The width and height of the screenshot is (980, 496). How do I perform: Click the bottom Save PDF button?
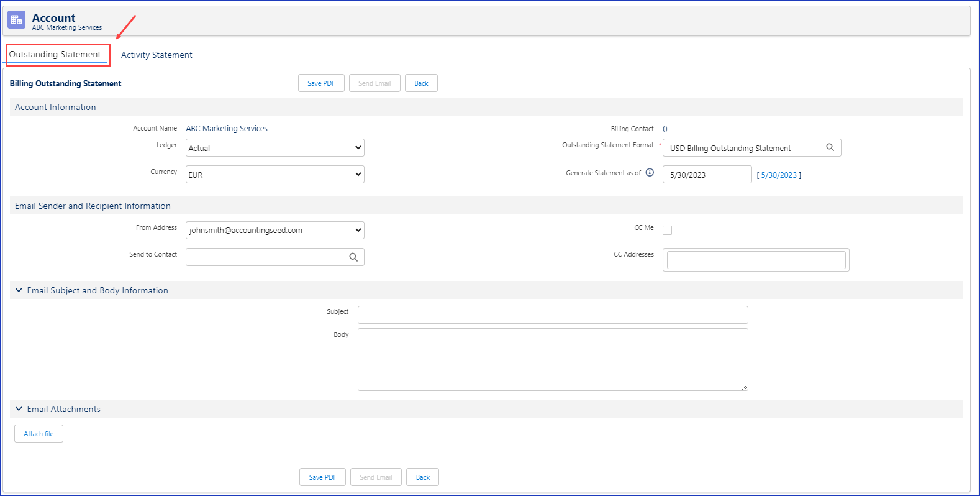pos(322,477)
